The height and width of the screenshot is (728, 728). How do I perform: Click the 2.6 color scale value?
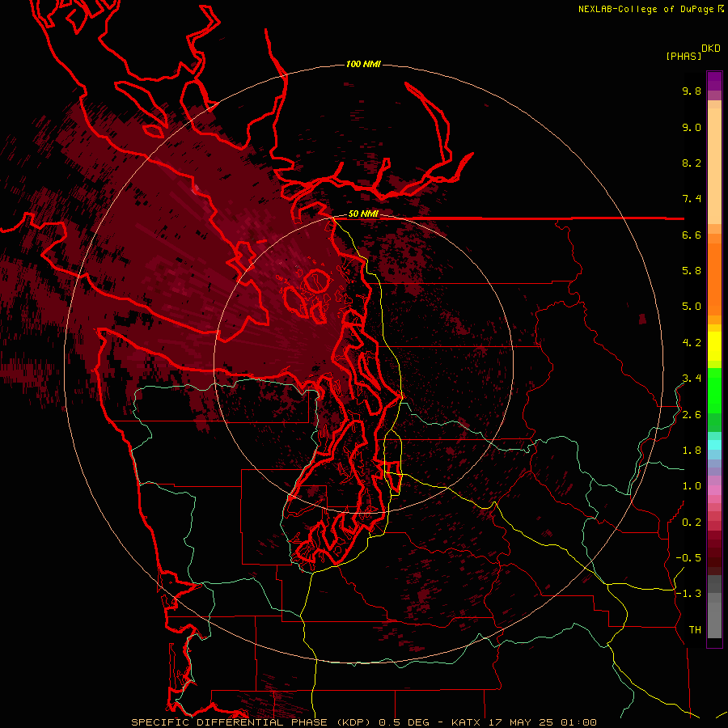point(692,415)
